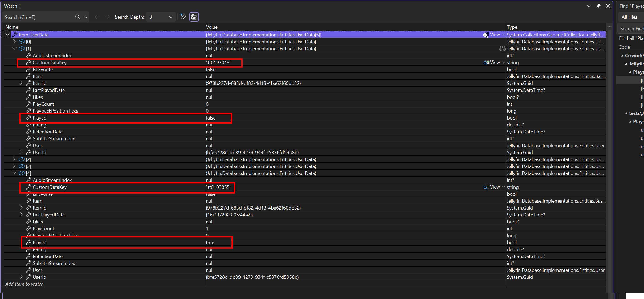
Task: Open visualizer icon on item.UserData row
Action: (x=486, y=35)
